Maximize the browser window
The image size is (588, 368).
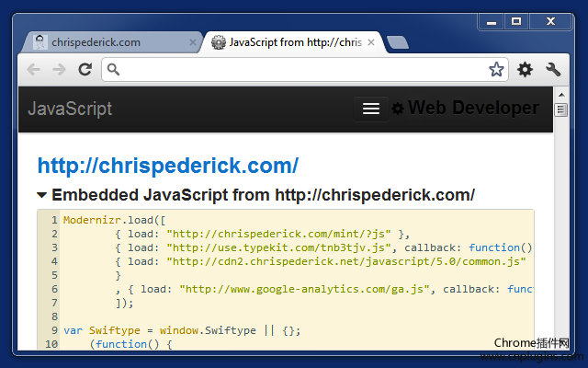516,22
